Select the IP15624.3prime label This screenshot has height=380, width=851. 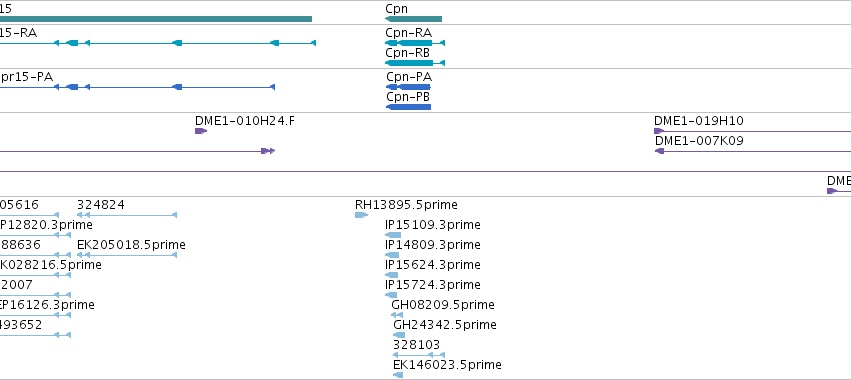(433, 265)
